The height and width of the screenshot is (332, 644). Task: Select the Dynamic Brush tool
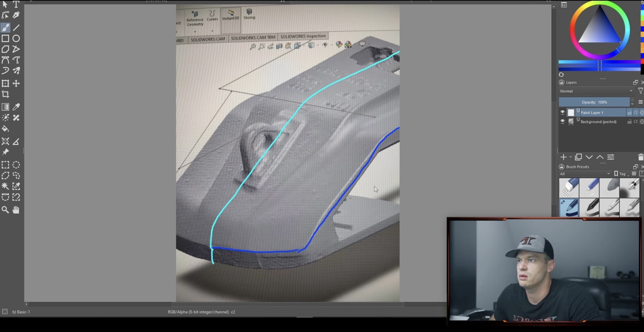tap(5, 71)
